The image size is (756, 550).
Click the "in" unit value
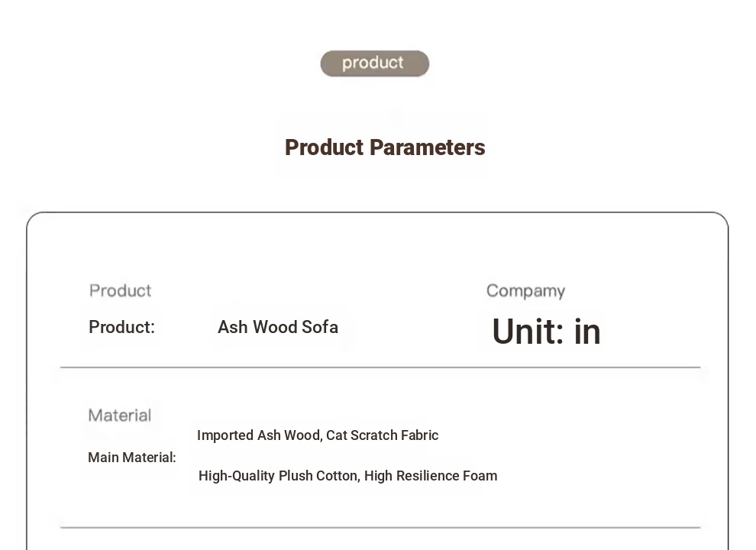pyautogui.click(x=587, y=332)
